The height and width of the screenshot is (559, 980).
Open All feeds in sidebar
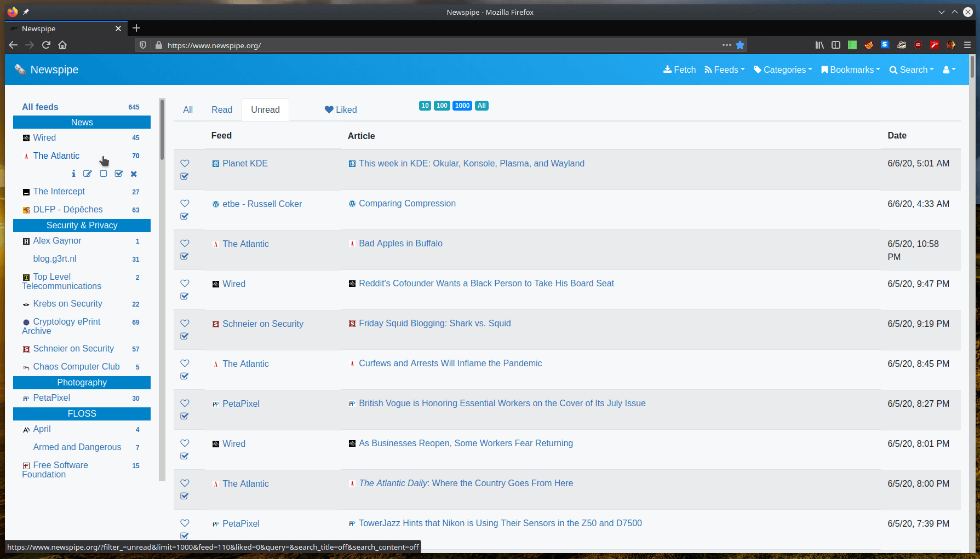coord(40,107)
